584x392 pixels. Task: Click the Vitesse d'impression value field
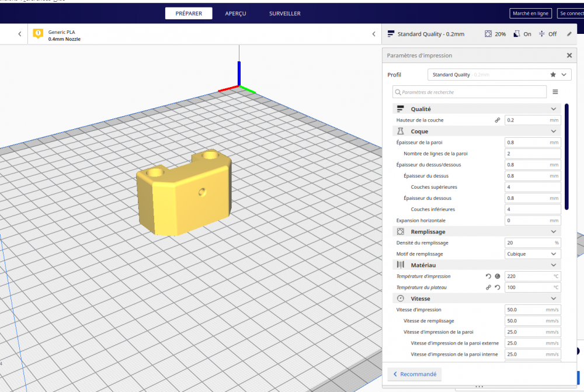533,310
